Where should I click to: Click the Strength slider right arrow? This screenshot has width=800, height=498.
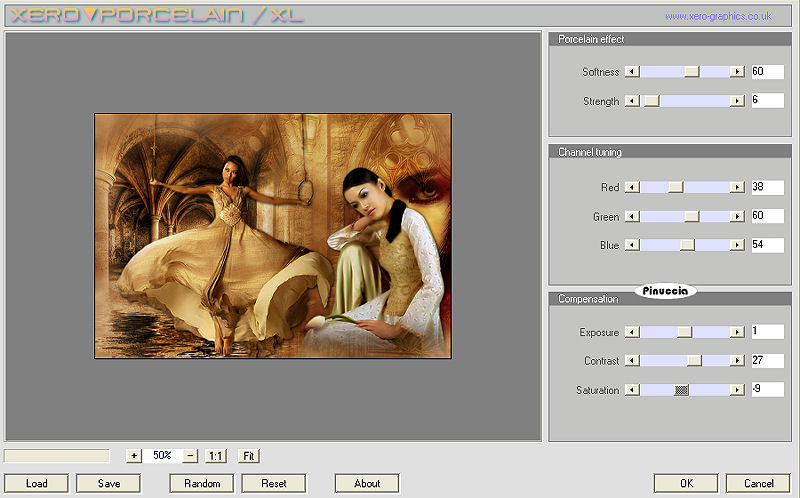tap(737, 101)
